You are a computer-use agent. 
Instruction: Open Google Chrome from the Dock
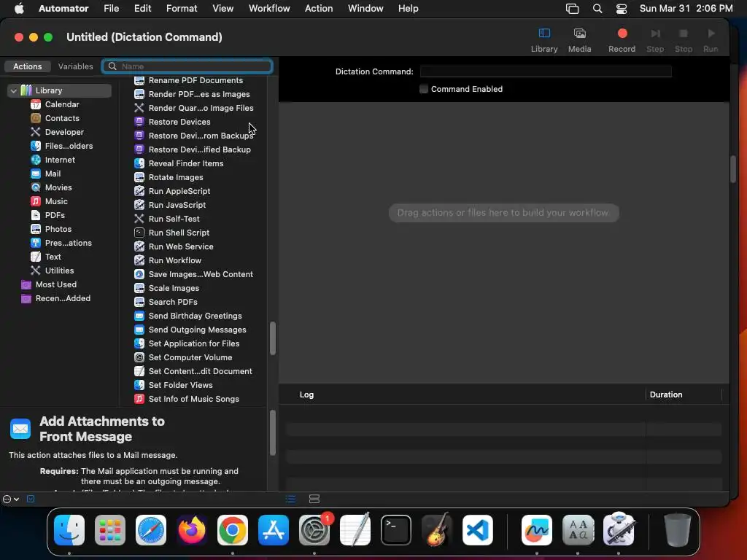233,530
